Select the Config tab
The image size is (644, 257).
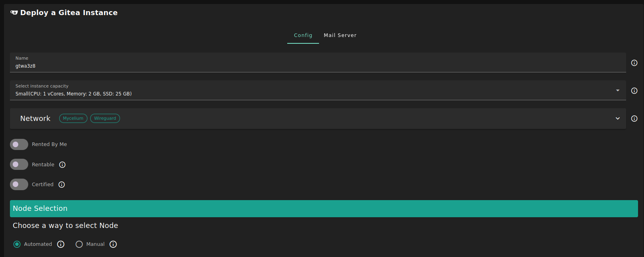coord(303,35)
